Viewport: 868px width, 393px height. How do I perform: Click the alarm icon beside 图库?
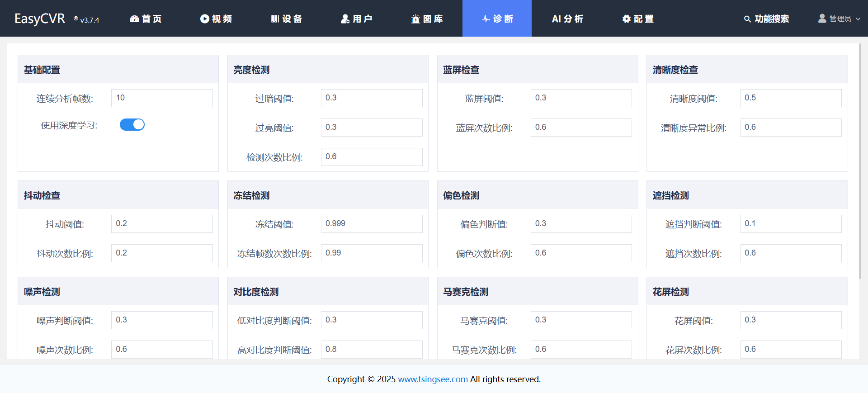(x=415, y=19)
